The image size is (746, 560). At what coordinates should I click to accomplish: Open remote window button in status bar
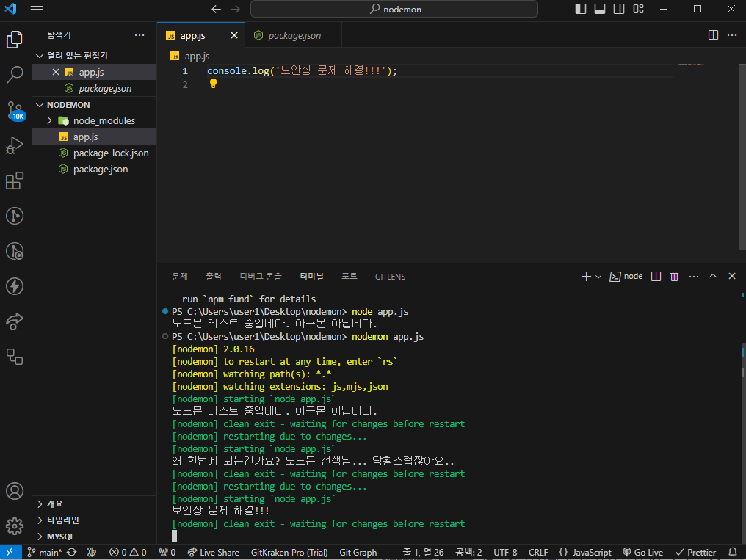tap(10, 553)
